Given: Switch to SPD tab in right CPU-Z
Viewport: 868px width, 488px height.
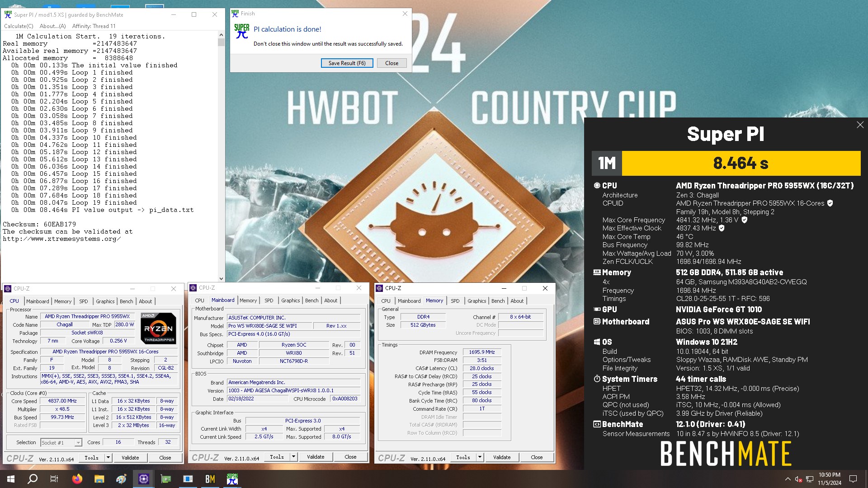Looking at the screenshot, I should pos(455,301).
